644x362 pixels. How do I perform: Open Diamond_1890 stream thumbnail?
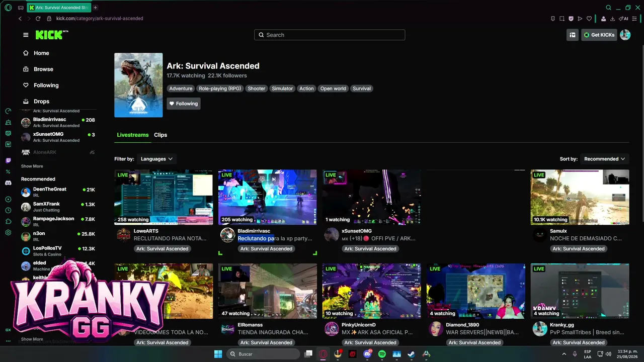pos(475,291)
